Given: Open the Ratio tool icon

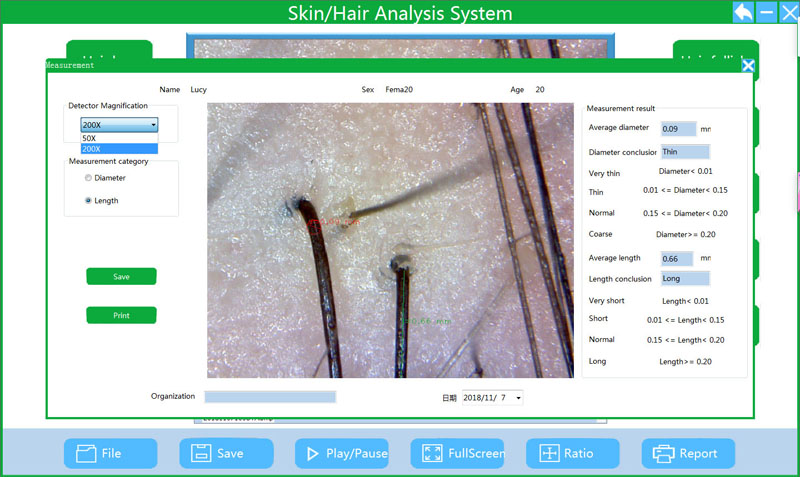Looking at the screenshot, I should (548, 454).
